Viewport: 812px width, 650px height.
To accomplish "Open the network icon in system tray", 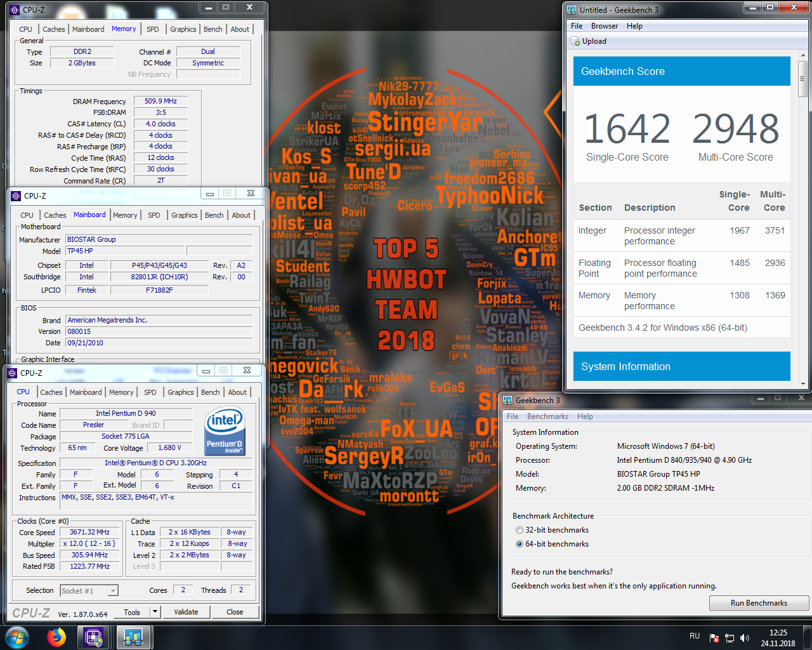I will pos(730,638).
